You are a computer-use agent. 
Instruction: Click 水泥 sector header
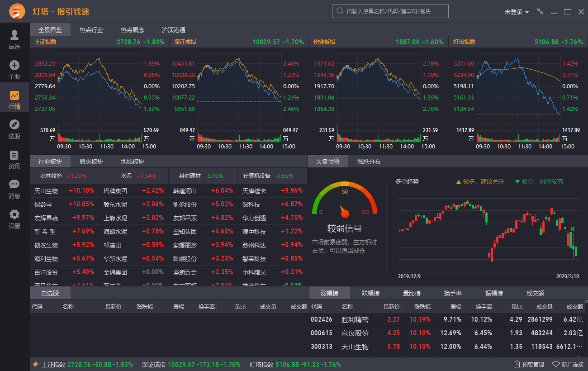point(133,176)
